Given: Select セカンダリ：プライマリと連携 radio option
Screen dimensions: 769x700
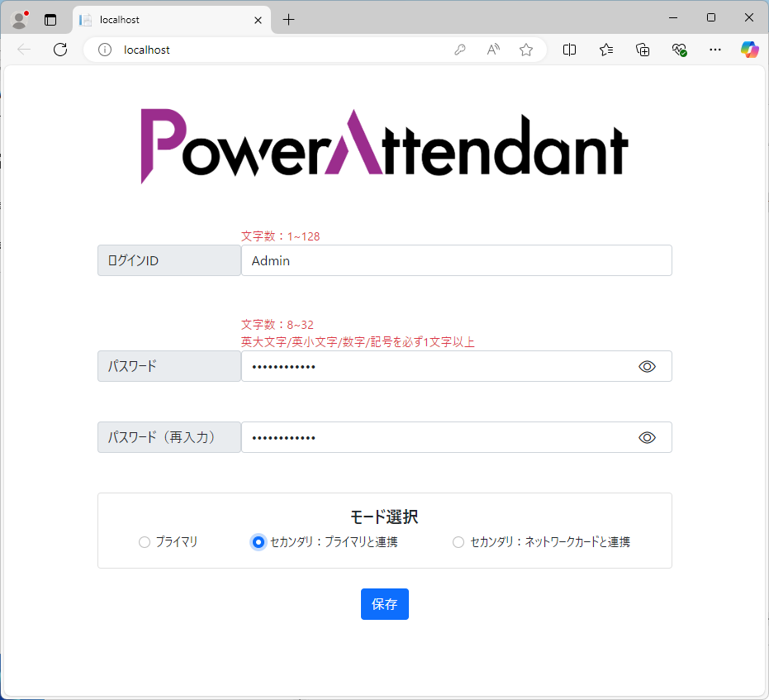Looking at the screenshot, I should click(259, 542).
